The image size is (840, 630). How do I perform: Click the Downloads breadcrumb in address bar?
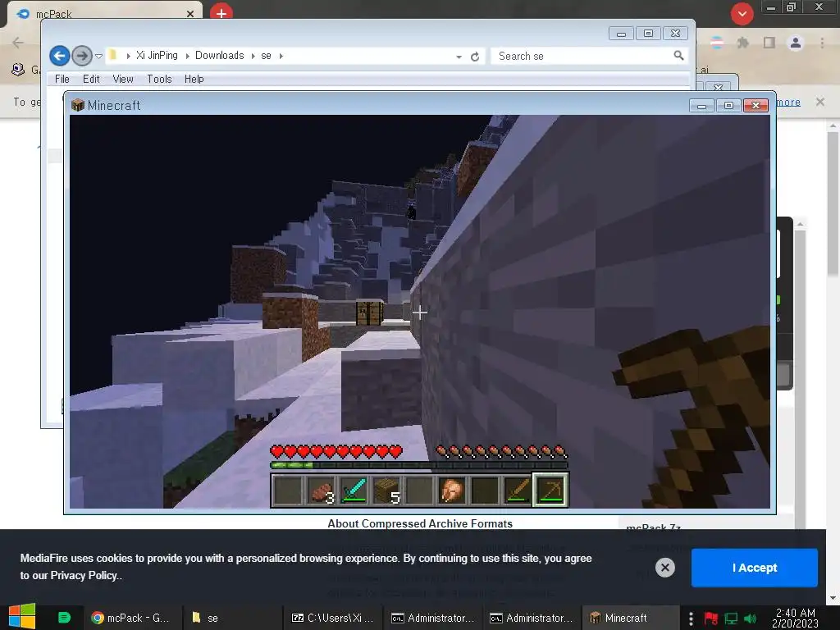click(x=219, y=55)
